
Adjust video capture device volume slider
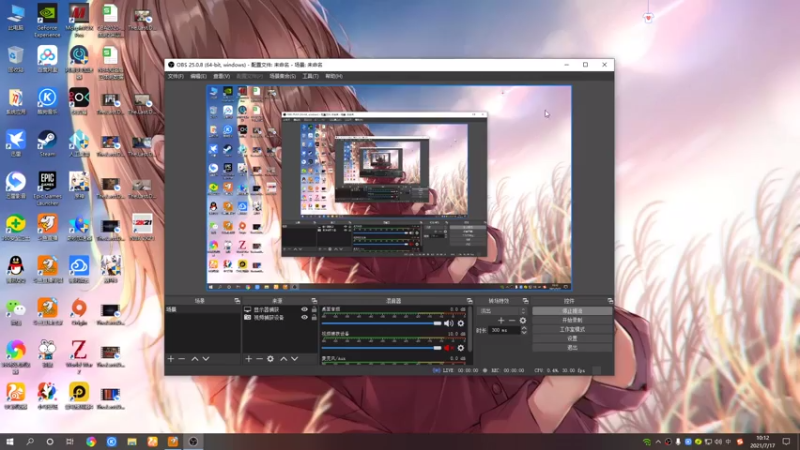(x=381, y=348)
